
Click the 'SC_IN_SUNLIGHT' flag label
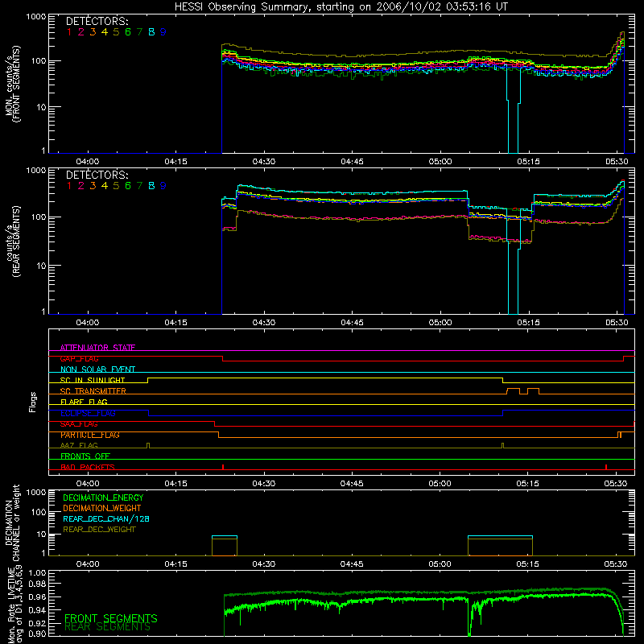coord(93,380)
